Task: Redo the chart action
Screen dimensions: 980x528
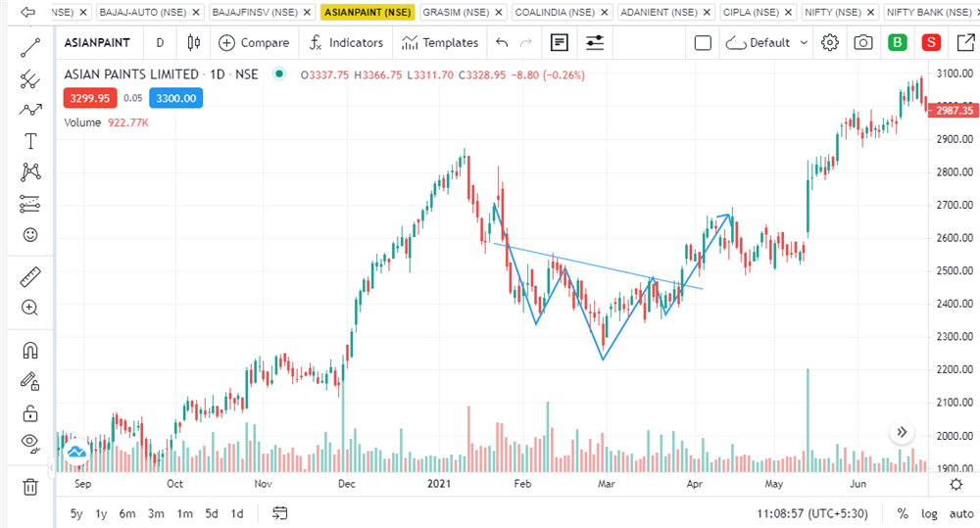Action: 526,42
